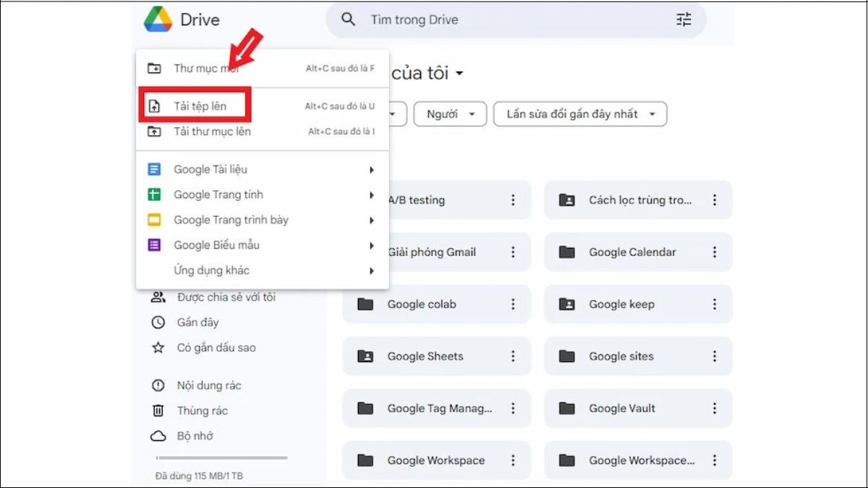Viewport: 868px width, 488px height.
Task: Go to Gần đây in sidebar
Action: click(197, 322)
